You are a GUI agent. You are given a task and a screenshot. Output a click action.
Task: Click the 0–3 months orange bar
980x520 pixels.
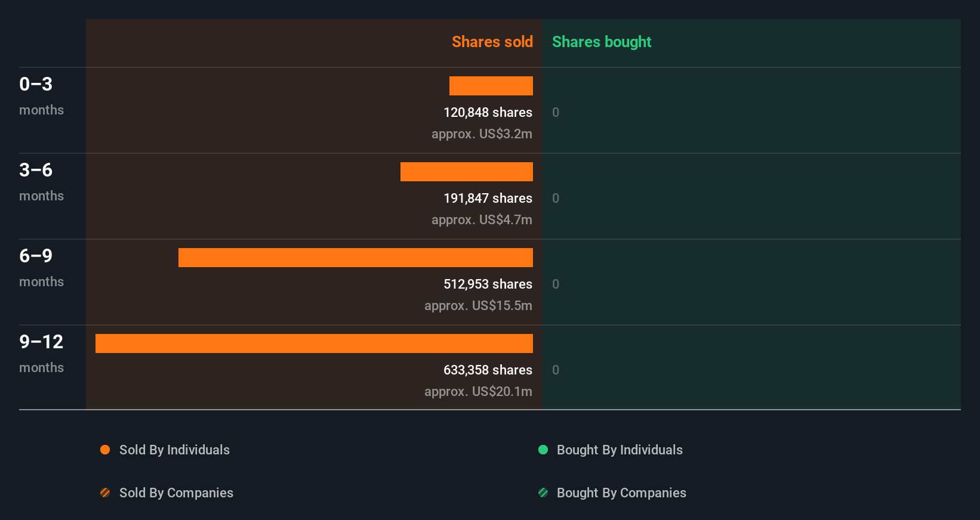tap(491, 86)
